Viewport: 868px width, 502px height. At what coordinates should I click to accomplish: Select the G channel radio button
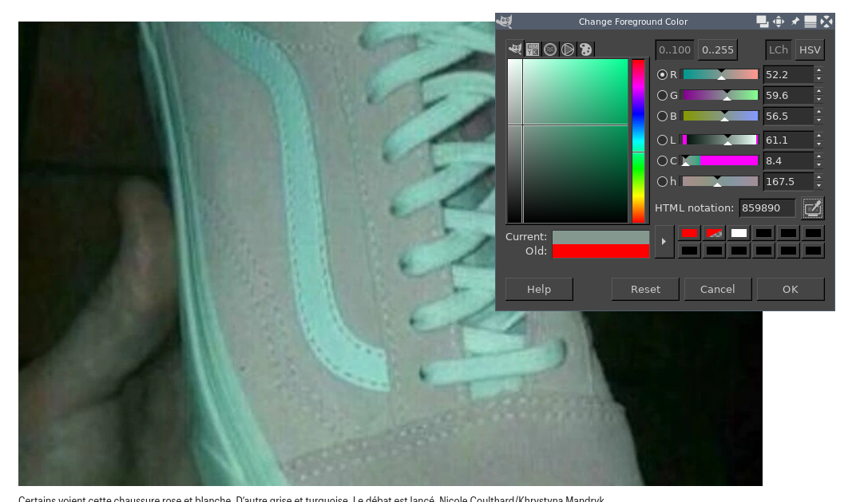point(662,96)
